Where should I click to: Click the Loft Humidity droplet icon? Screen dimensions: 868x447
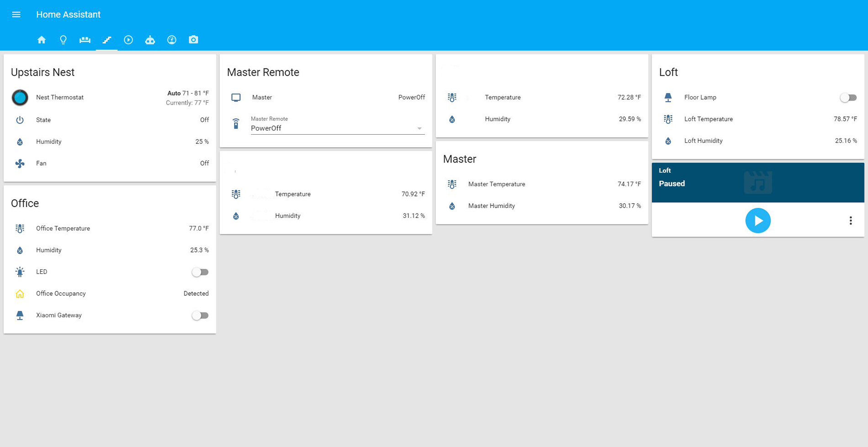tap(668, 141)
